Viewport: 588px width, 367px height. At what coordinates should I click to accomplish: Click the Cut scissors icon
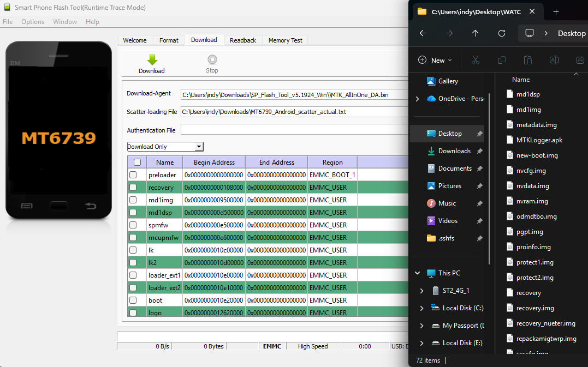tap(475, 60)
